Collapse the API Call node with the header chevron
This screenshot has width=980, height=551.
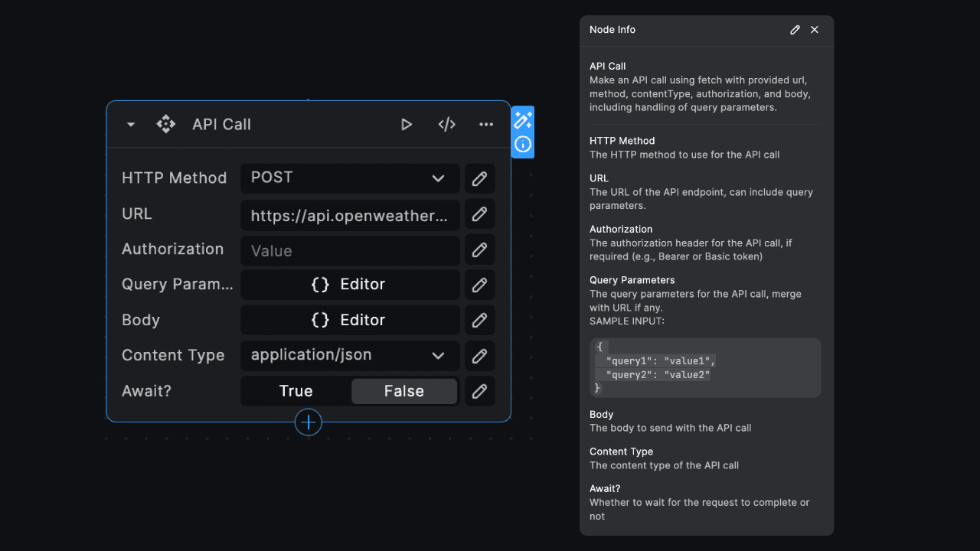point(130,124)
